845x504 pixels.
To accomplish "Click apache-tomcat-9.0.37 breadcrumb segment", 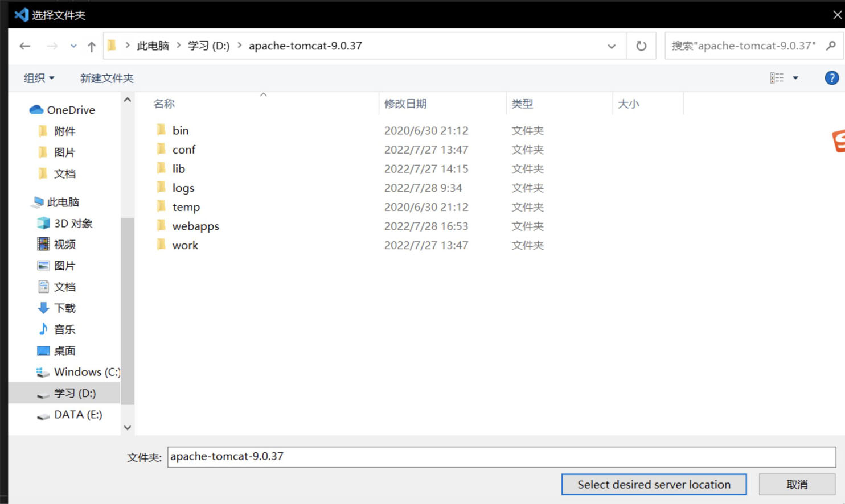I will (305, 46).
